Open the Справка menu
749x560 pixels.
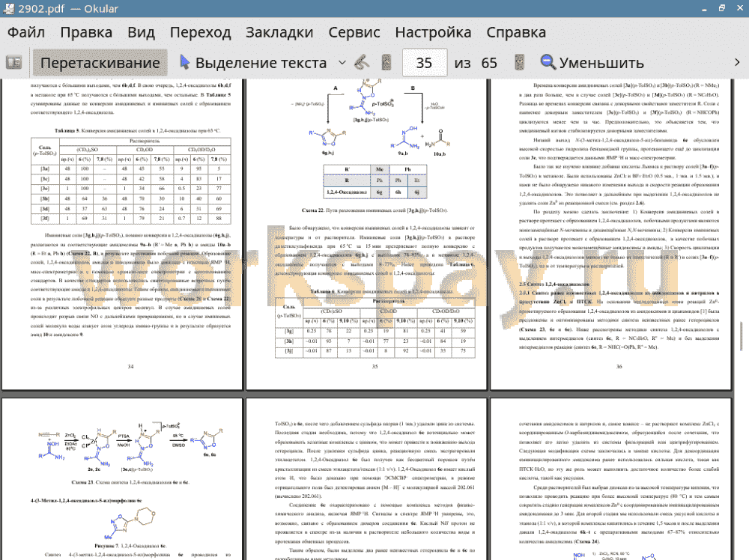(x=516, y=32)
